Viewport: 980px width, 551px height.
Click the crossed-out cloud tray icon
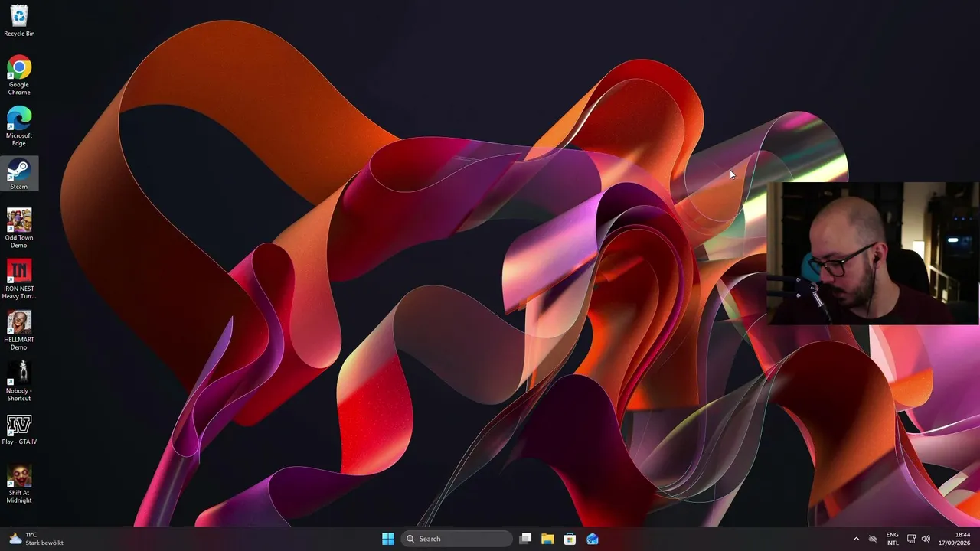(874, 539)
